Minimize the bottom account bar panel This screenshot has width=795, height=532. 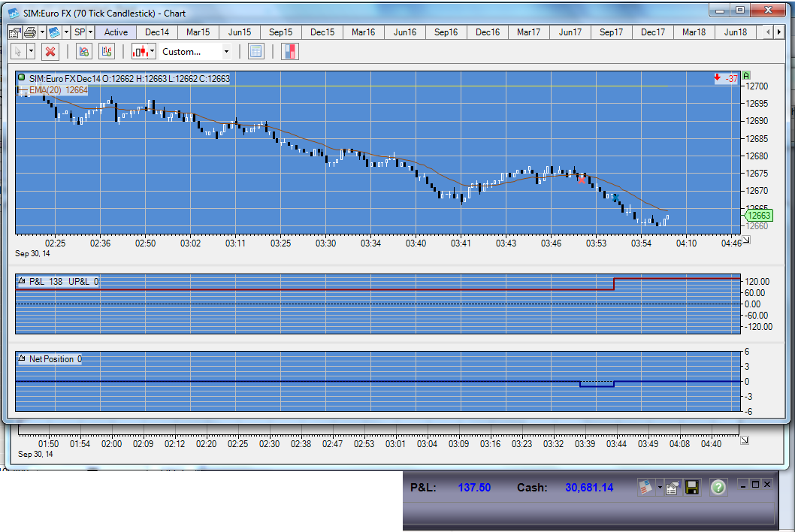click(743, 485)
